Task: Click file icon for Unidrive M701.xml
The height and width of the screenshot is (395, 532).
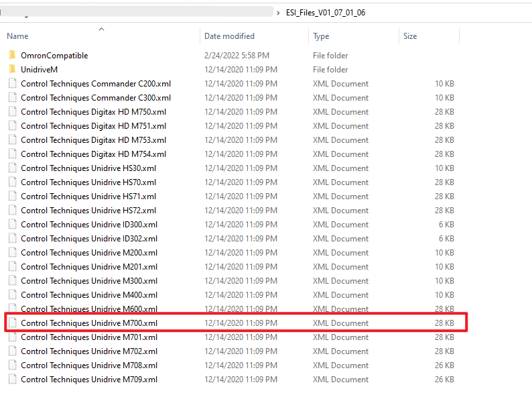Action: point(12,337)
